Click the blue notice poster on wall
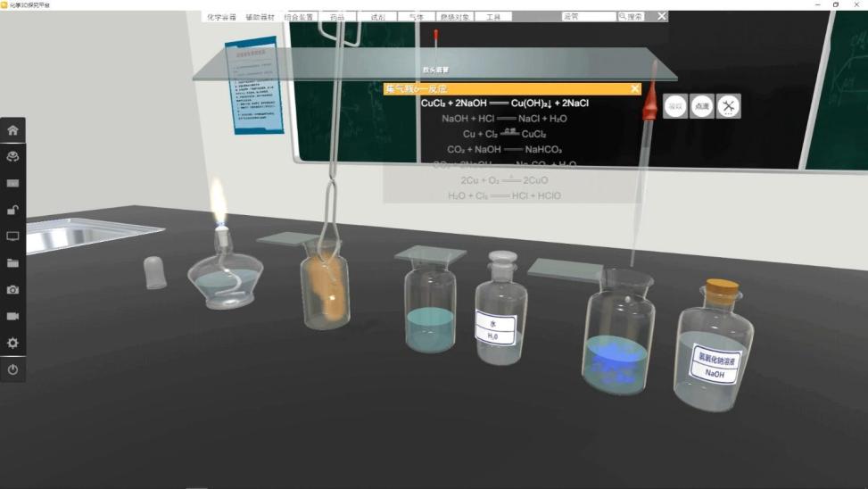Viewport: 868px width, 489px height. click(x=254, y=85)
